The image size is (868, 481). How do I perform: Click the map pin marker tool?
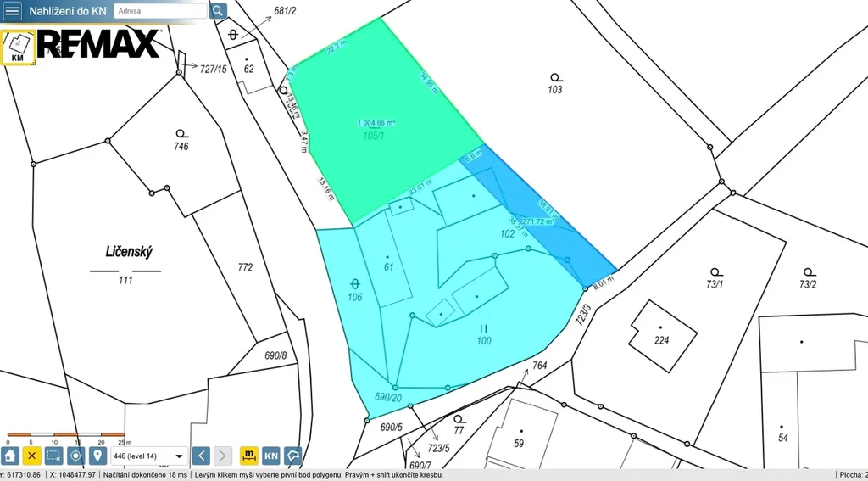(97, 456)
